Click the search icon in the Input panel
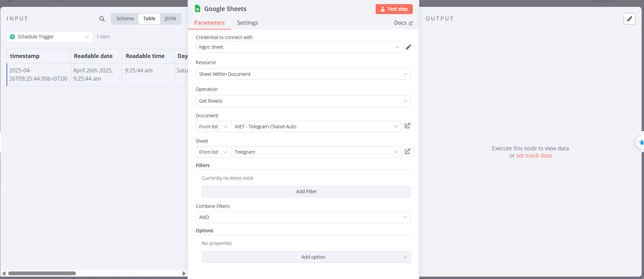 pos(102,19)
